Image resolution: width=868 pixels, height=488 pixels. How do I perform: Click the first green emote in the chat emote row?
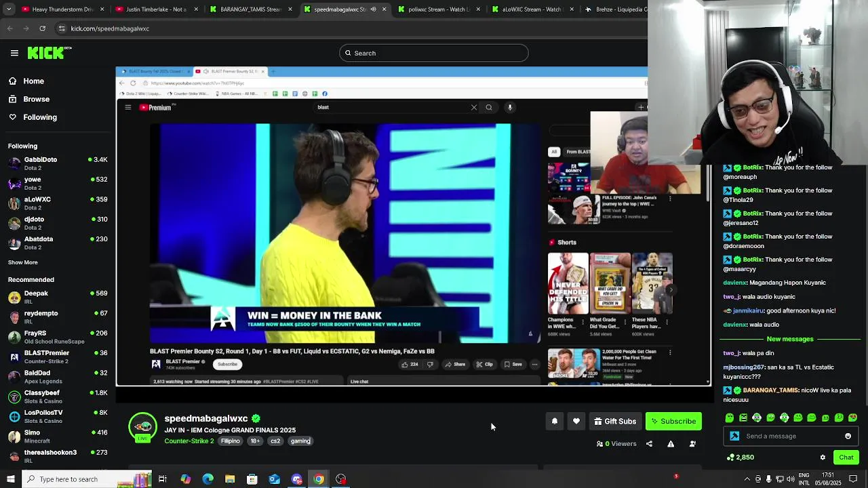tap(730, 418)
